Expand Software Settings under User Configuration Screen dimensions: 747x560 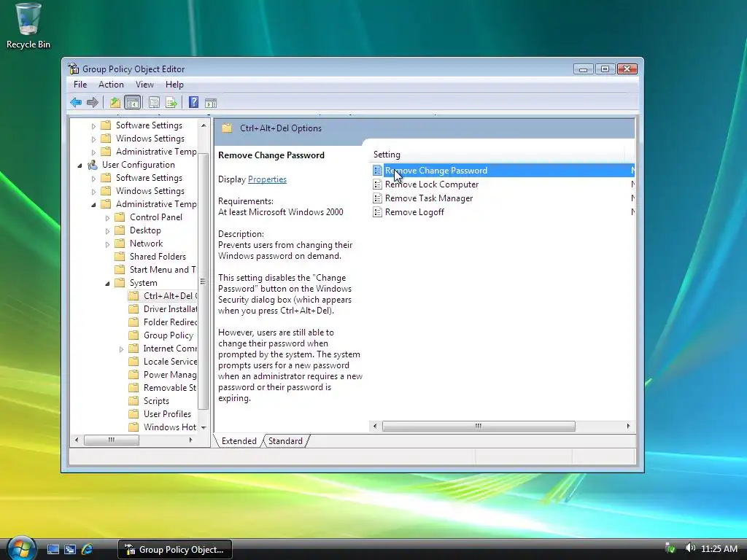click(93, 179)
